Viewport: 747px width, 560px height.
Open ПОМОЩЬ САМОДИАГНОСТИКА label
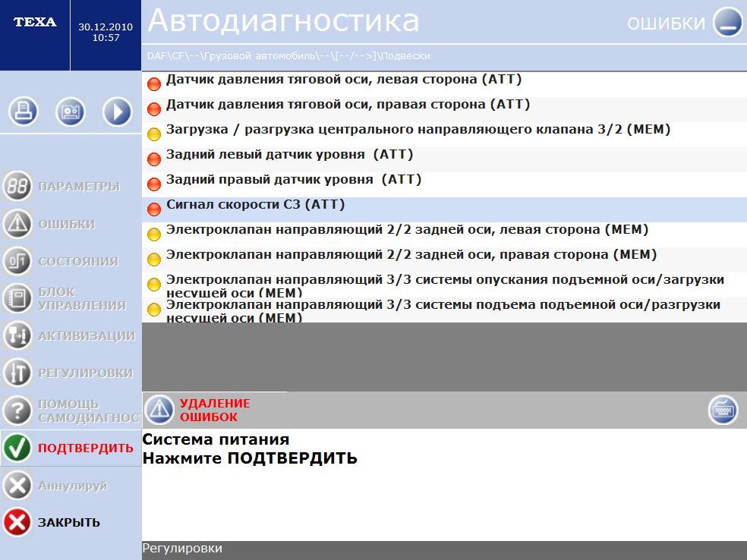[x=90, y=411]
